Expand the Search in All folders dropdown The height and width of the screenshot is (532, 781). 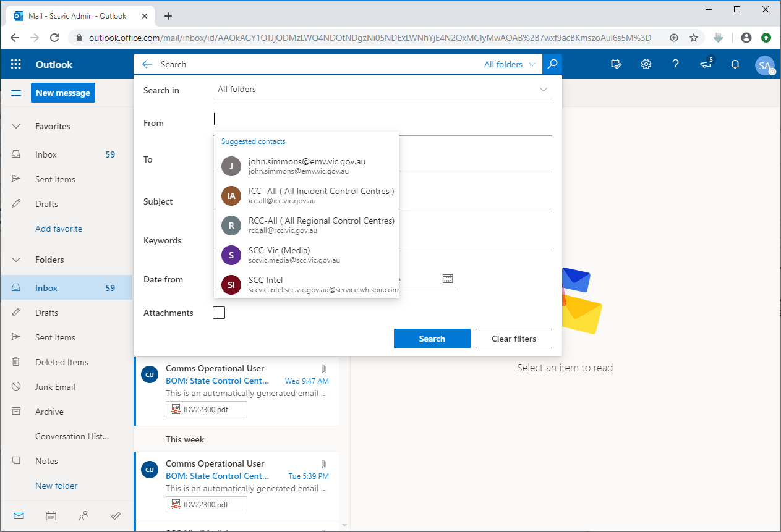tap(382, 90)
